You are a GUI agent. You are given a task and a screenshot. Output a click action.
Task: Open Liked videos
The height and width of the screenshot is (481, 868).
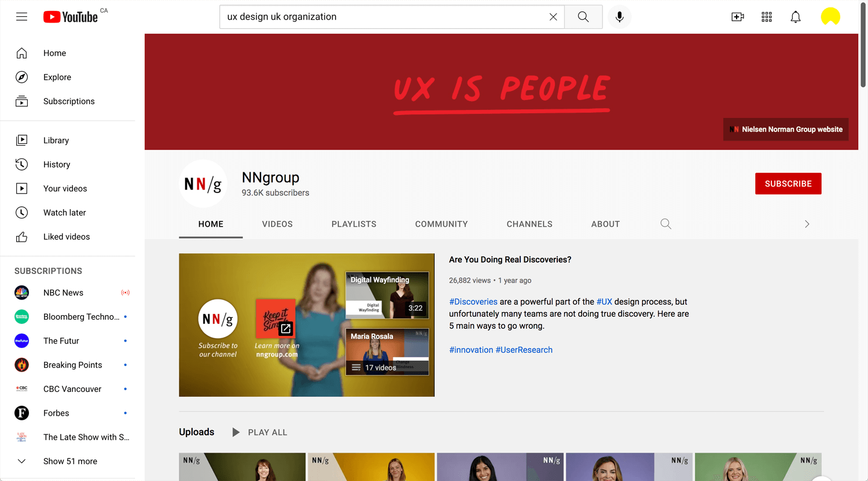68,237
